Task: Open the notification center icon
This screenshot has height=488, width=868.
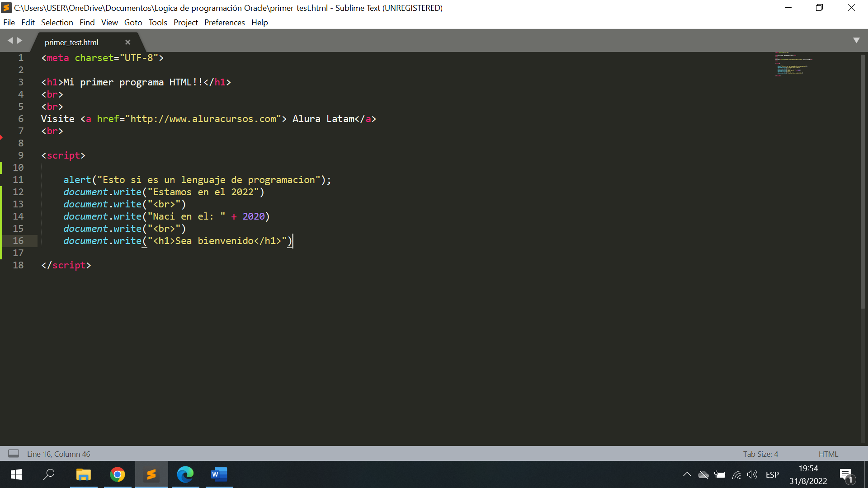Action: coord(847,475)
